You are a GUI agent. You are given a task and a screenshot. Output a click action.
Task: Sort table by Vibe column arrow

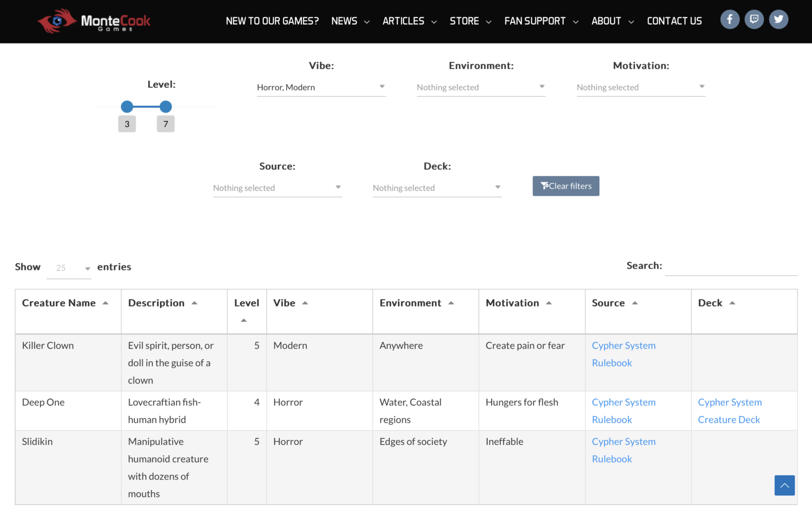click(305, 303)
